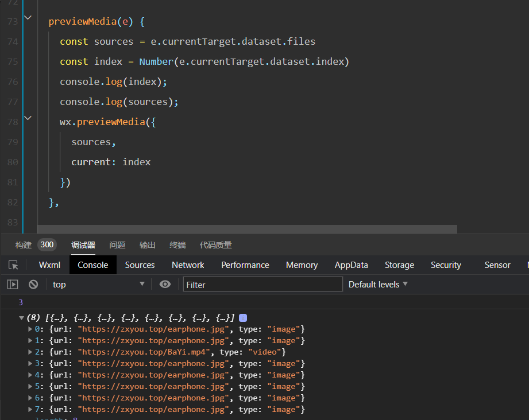
Task: Collapse the logged array of 8 items
Action: (22, 317)
